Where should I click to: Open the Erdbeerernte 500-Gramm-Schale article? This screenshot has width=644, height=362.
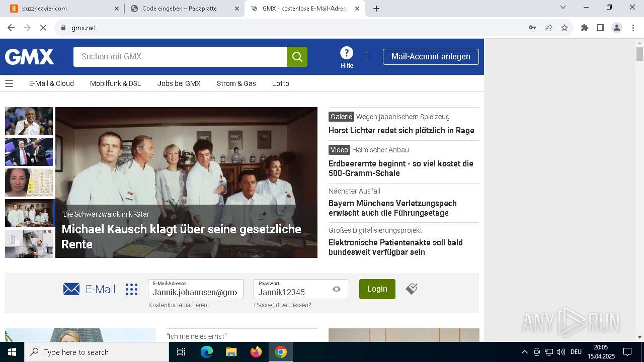click(401, 168)
